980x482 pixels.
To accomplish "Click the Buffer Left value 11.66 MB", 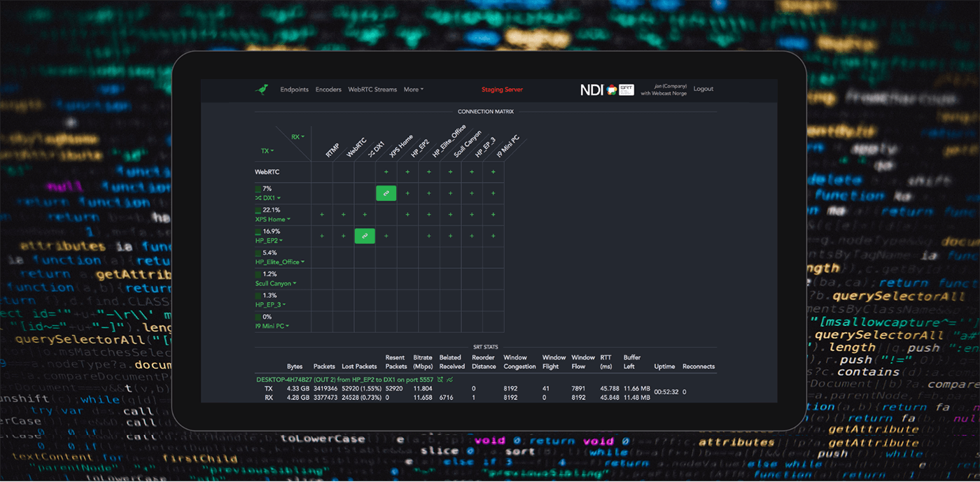I will tap(637, 388).
